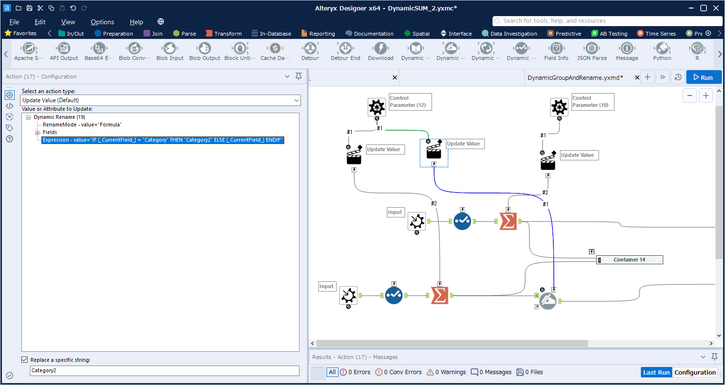Switch to the Preparation tool category

click(114, 33)
